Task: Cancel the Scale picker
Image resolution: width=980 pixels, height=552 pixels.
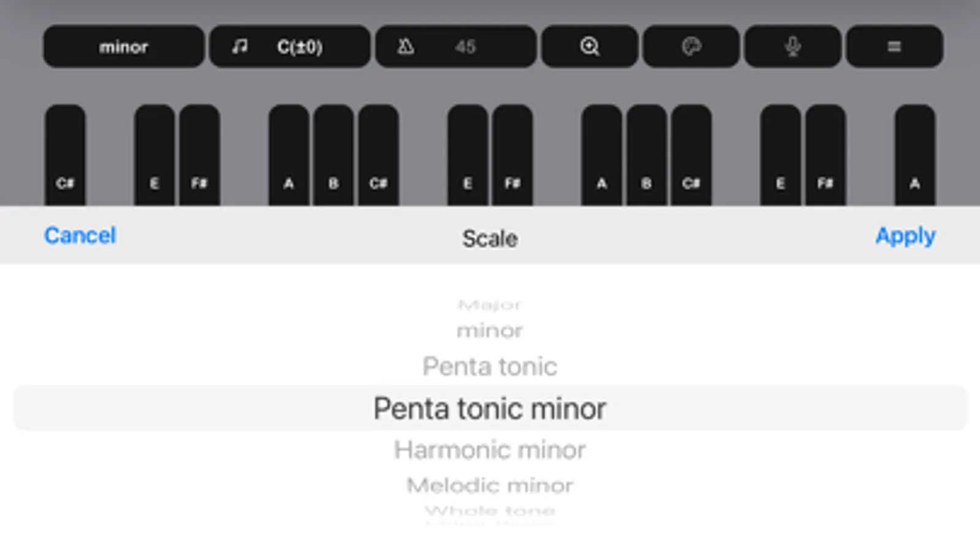Action: tap(80, 236)
